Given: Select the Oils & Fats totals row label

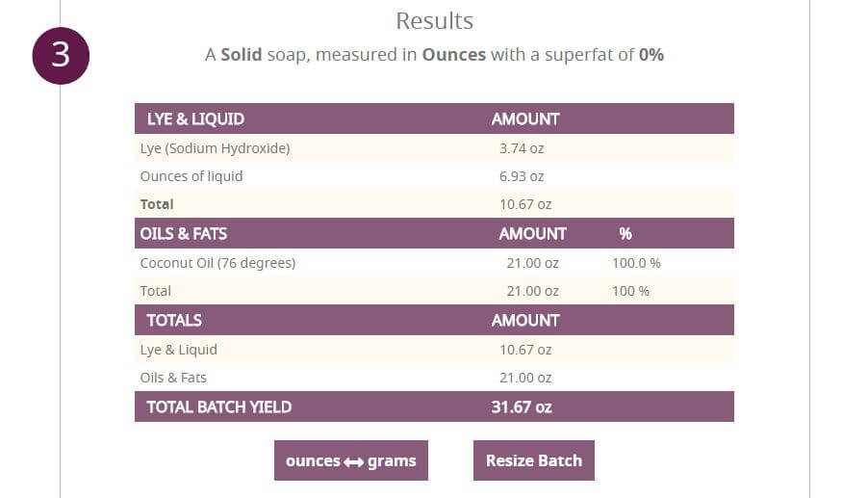Looking at the screenshot, I should pyautogui.click(x=173, y=378).
